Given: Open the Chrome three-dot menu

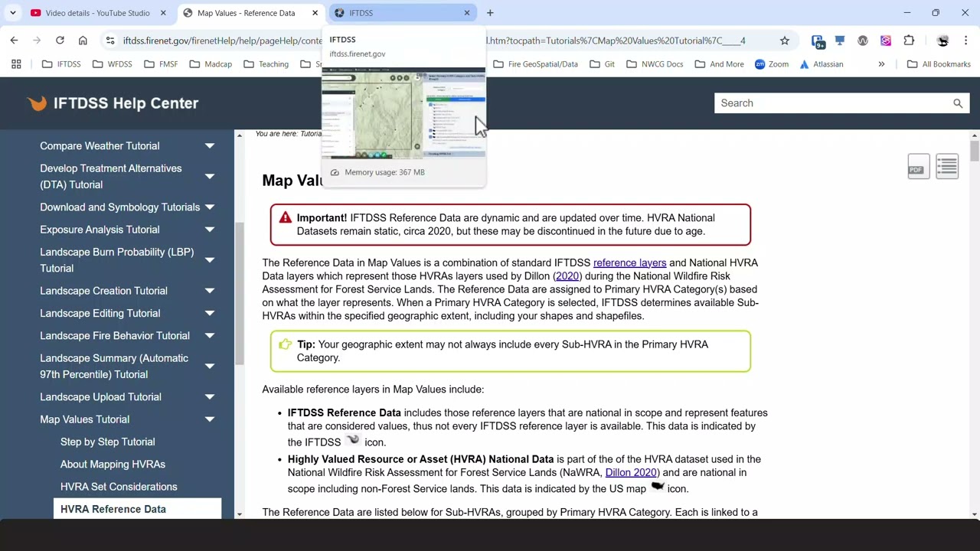Looking at the screenshot, I should [965, 41].
